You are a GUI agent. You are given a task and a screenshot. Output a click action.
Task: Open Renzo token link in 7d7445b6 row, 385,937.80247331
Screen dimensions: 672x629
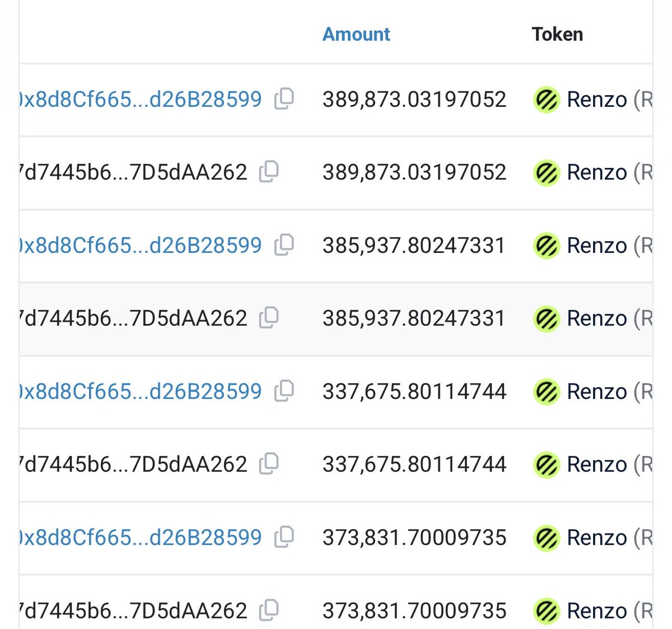(609, 318)
